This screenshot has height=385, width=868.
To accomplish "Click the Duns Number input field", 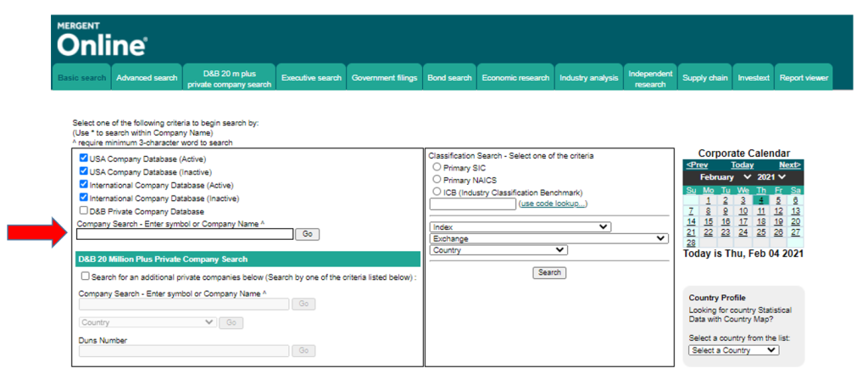I will pos(184,350).
